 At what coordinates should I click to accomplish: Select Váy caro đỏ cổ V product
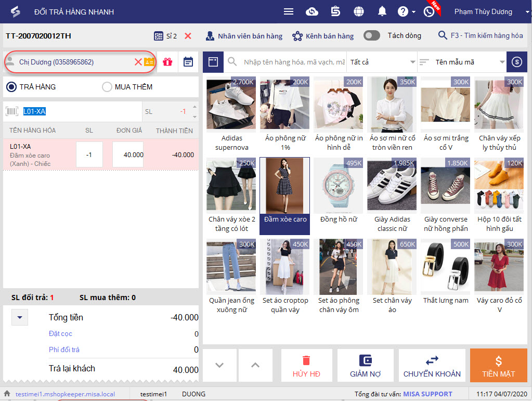click(x=499, y=277)
